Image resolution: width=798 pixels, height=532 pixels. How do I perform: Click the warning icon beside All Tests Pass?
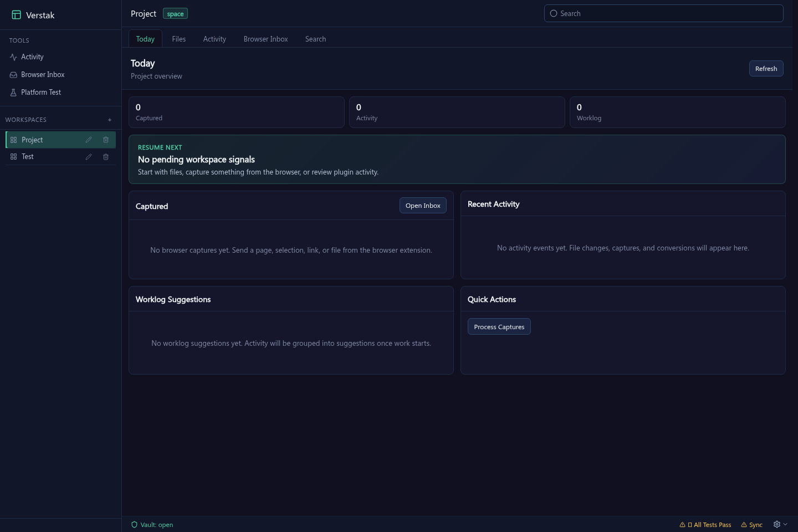coord(682,525)
